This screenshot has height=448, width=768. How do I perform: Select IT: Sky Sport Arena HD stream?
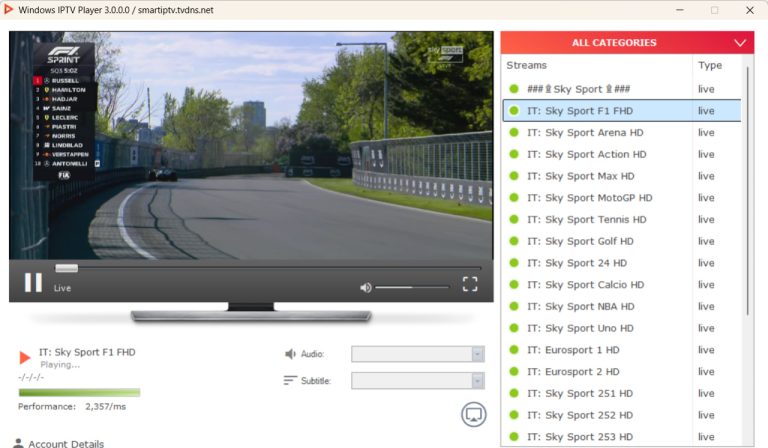click(x=622, y=133)
